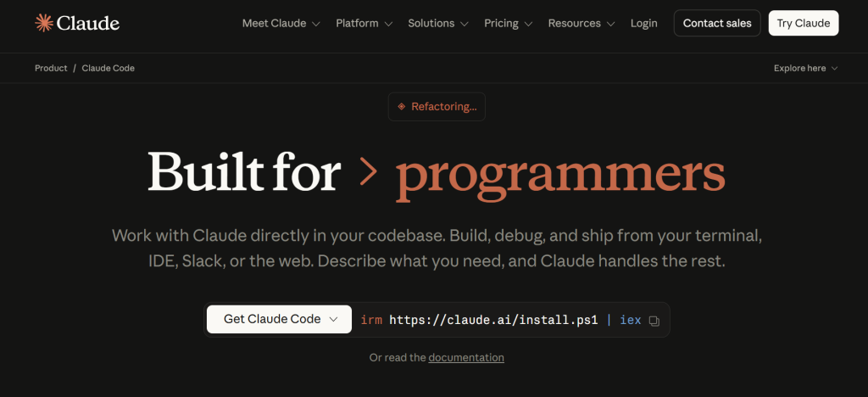The image size is (868, 397).
Task: Go to the Login page
Action: tap(644, 23)
